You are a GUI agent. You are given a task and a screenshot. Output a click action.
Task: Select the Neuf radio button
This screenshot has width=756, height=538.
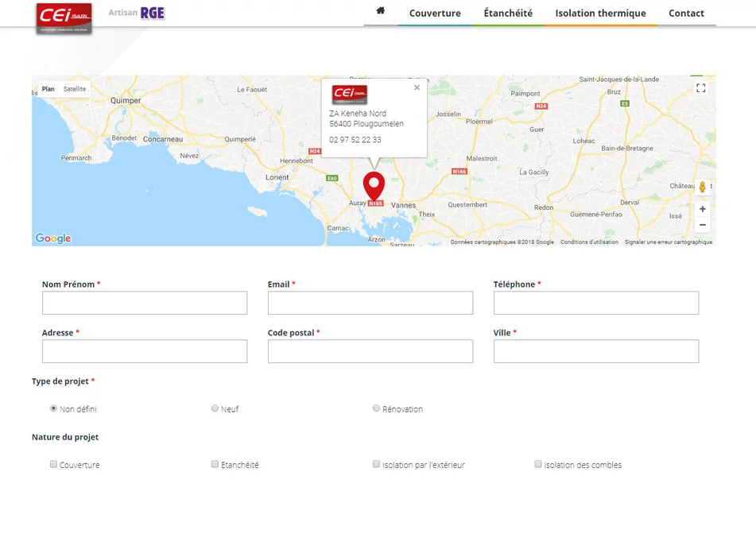pos(215,408)
